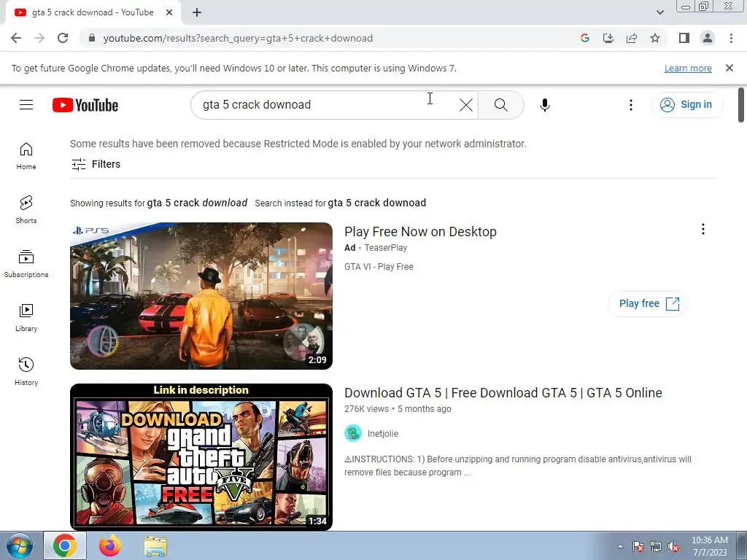Go back with browser back arrow

pos(16,38)
